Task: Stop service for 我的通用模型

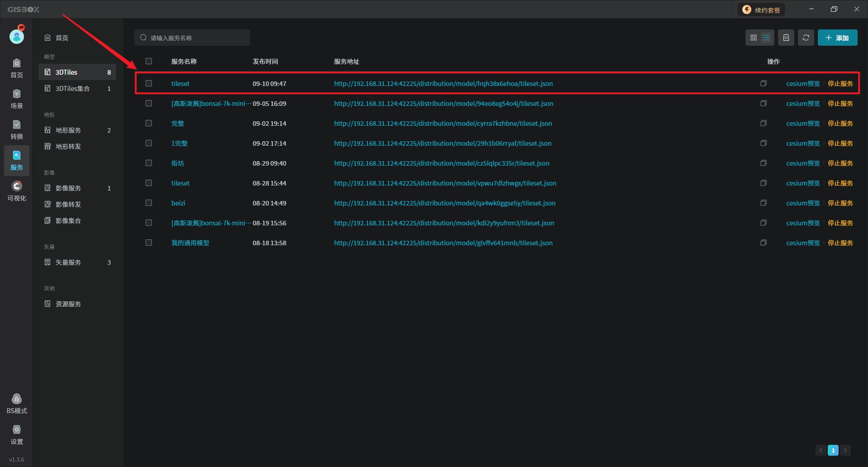Action: 840,243
